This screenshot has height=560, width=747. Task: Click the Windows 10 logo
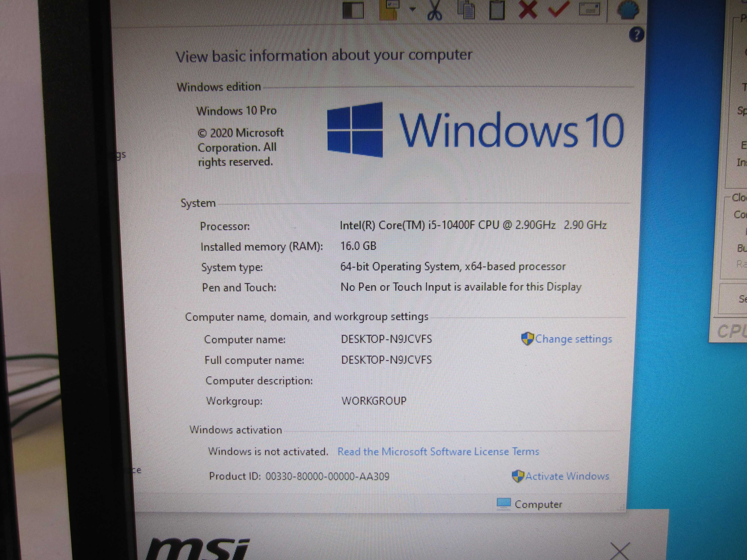click(475, 130)
